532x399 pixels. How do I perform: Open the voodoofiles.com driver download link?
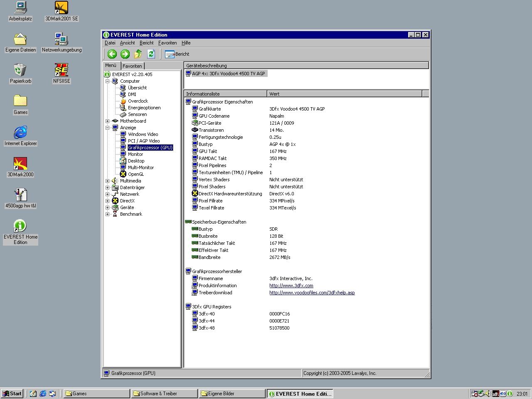[x=312, y=293]
